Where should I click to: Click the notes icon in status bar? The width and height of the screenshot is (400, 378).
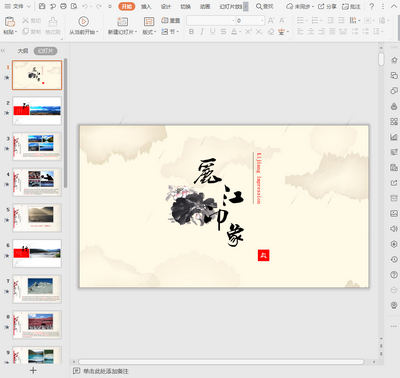tap(76, 371)
